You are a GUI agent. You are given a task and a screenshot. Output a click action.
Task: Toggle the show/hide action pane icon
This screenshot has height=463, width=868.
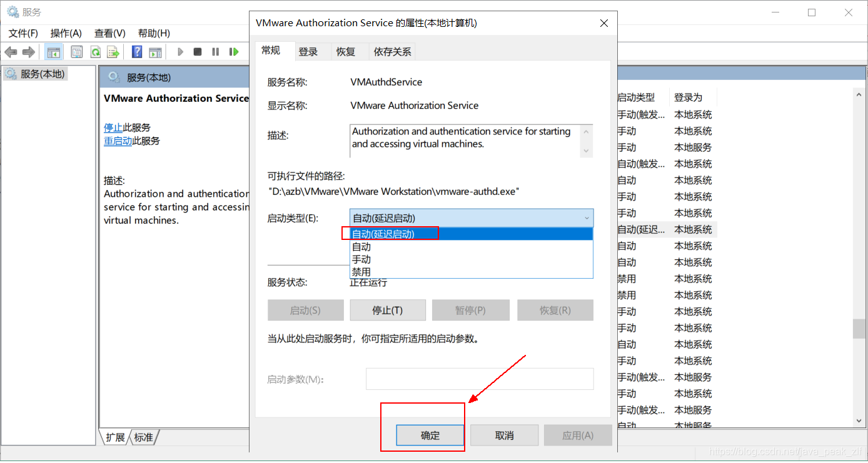point(155,52)
